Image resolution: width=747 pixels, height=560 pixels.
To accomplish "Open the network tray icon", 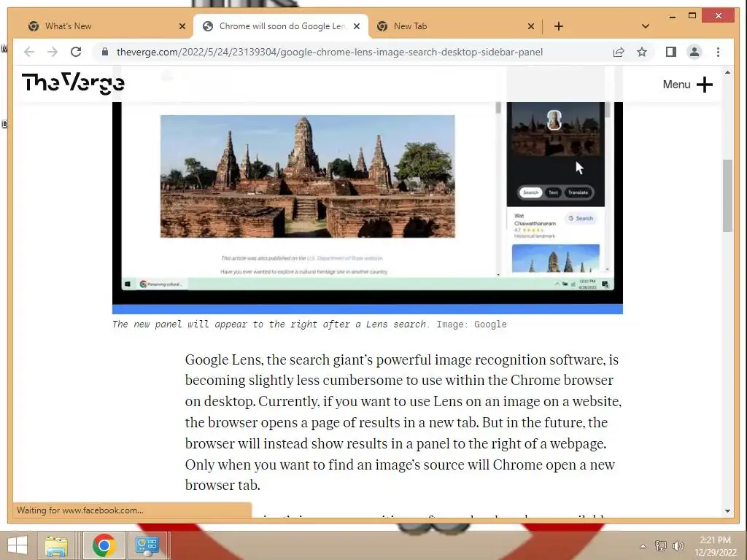I will click(660, 545).
